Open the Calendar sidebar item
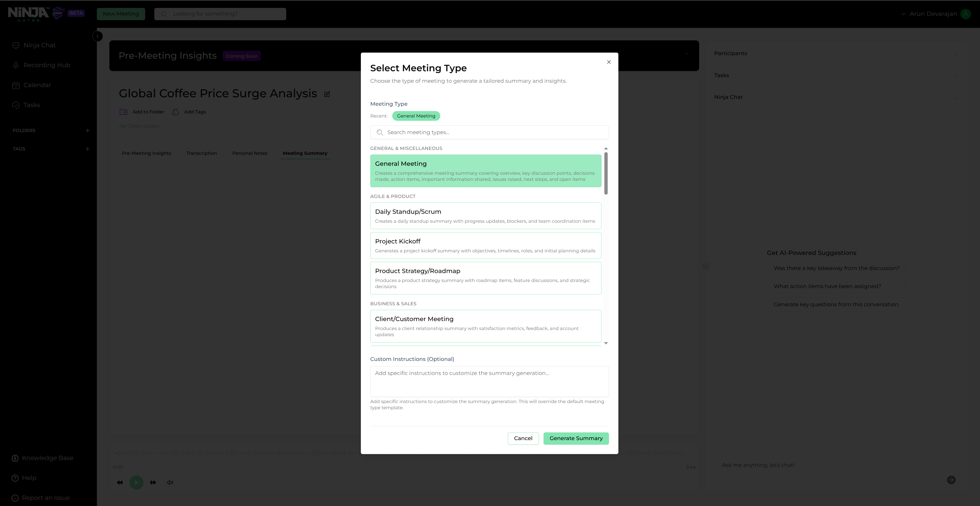This screenshot has width=980, height=506. click(x=32, y=85)
